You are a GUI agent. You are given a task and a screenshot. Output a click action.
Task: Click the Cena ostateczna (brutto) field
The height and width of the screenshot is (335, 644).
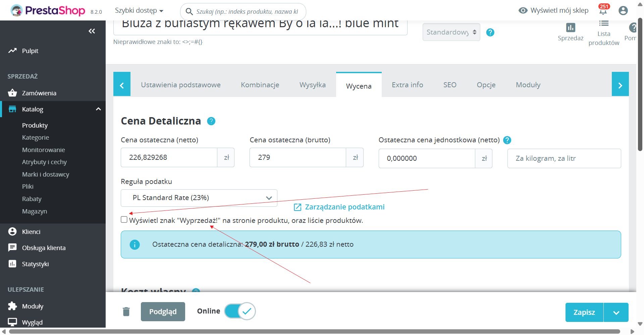(x=298, y=157)
